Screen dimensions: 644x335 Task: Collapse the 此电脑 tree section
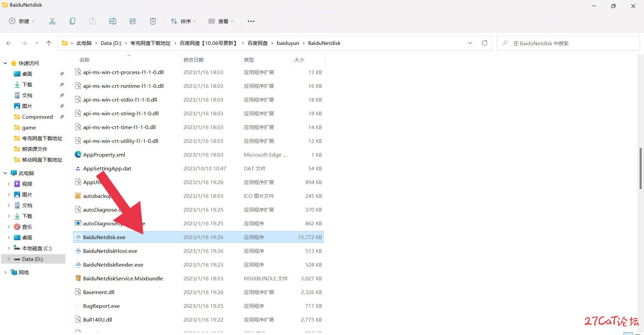tap(5, 173)
